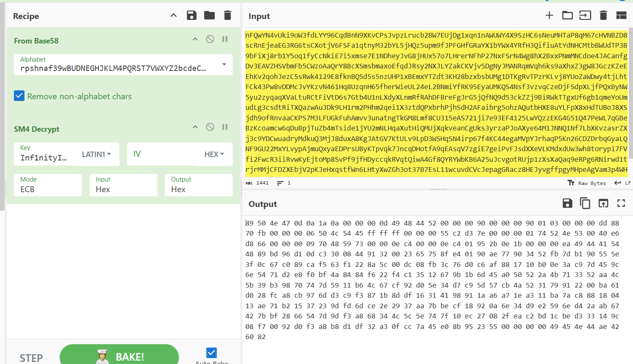Replace input with output
This screenshot has width=633, height=364.
tap(603, 204)
